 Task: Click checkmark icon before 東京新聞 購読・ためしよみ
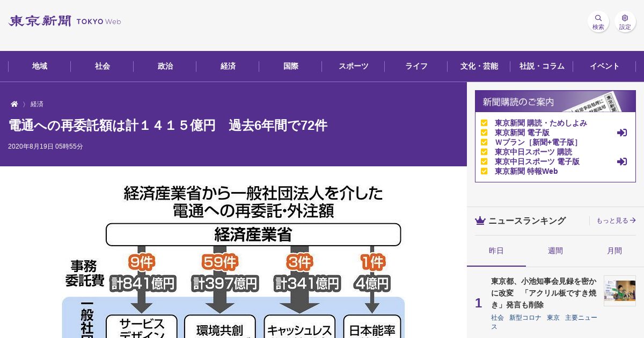point(484,123)
